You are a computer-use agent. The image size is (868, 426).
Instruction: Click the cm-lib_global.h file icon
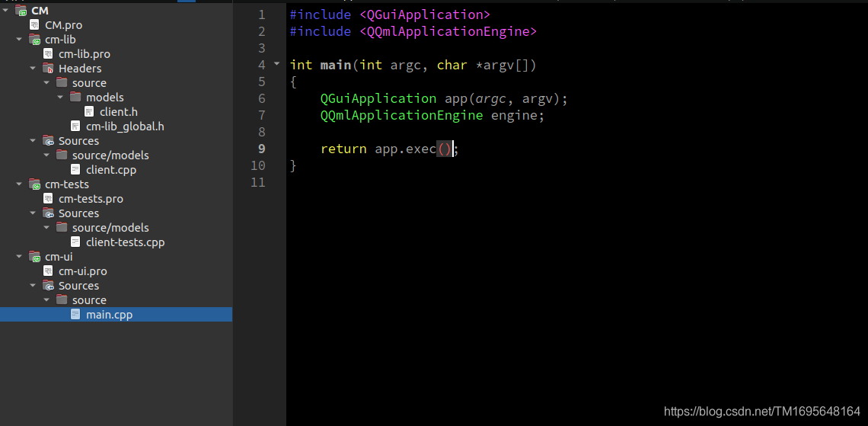(76, 127)
